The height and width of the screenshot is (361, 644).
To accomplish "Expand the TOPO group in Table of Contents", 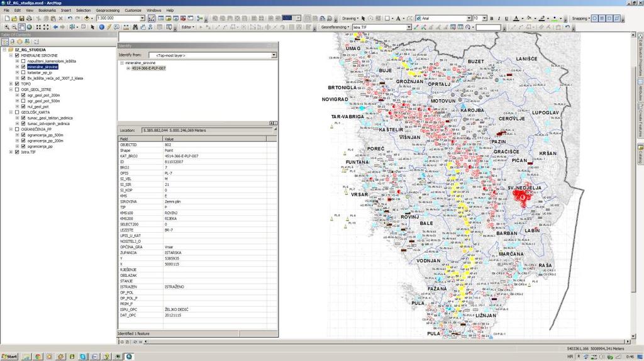I will (11, 84).
